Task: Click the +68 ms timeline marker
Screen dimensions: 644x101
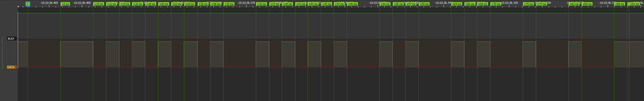Action: (483, 4)
